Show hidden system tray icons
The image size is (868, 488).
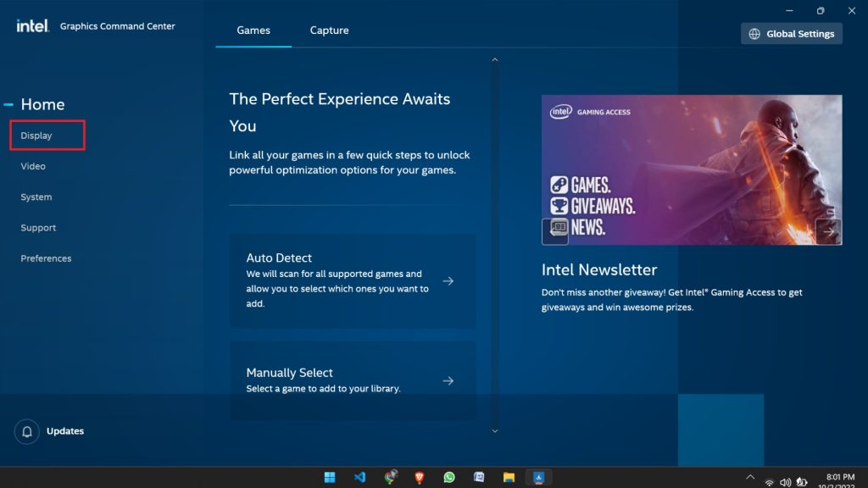point(750,477)
